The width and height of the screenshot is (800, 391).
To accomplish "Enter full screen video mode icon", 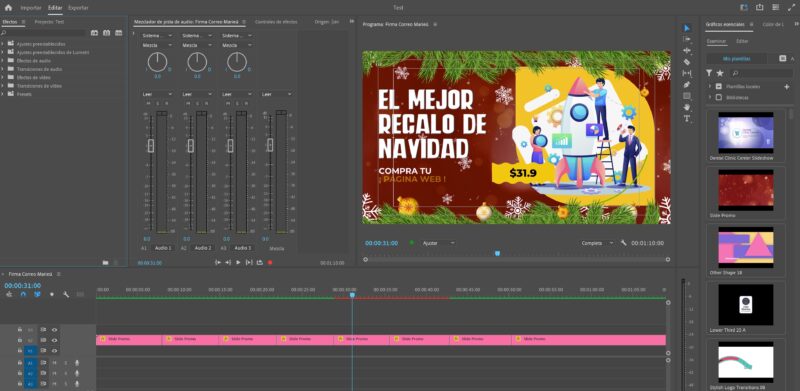I will coord(791,7).
